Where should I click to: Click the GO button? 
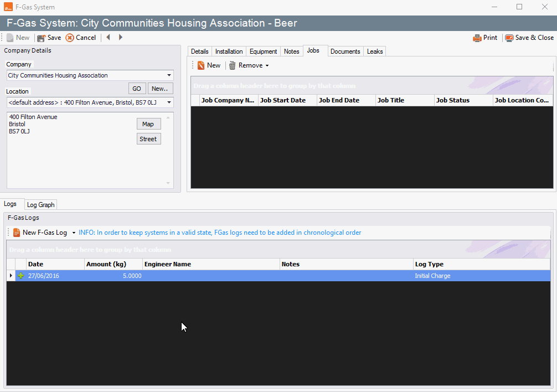point(137,89)
